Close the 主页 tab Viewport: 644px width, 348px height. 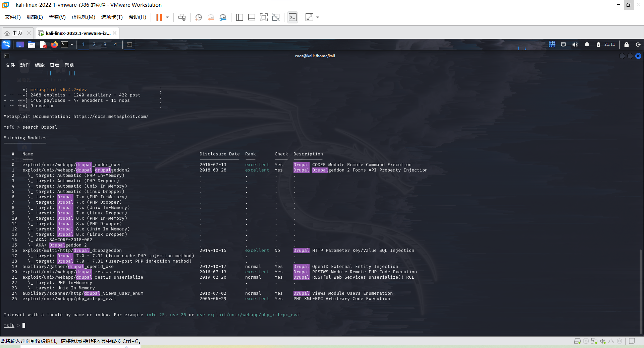click(29, 33)
